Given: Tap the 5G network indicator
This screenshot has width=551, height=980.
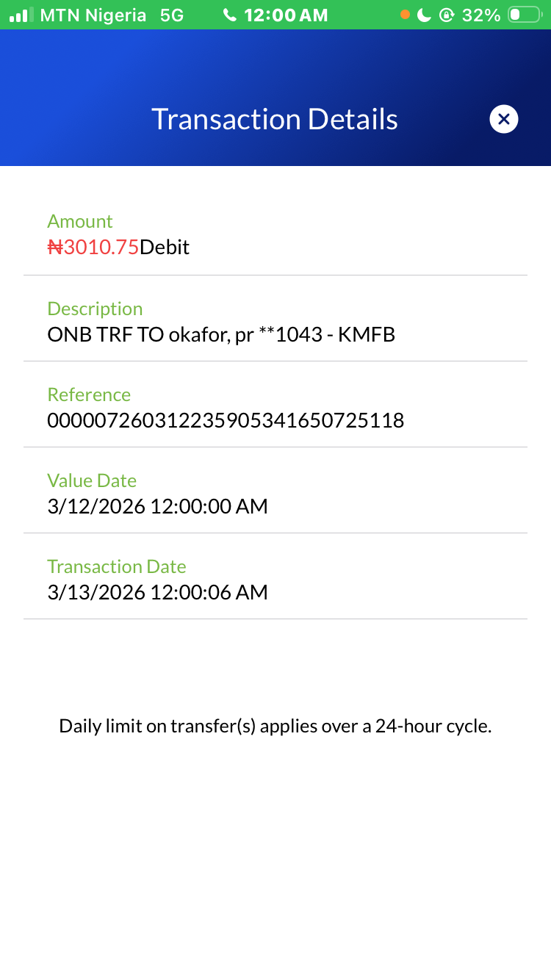Looking at the screenshot, I should 172,15.
